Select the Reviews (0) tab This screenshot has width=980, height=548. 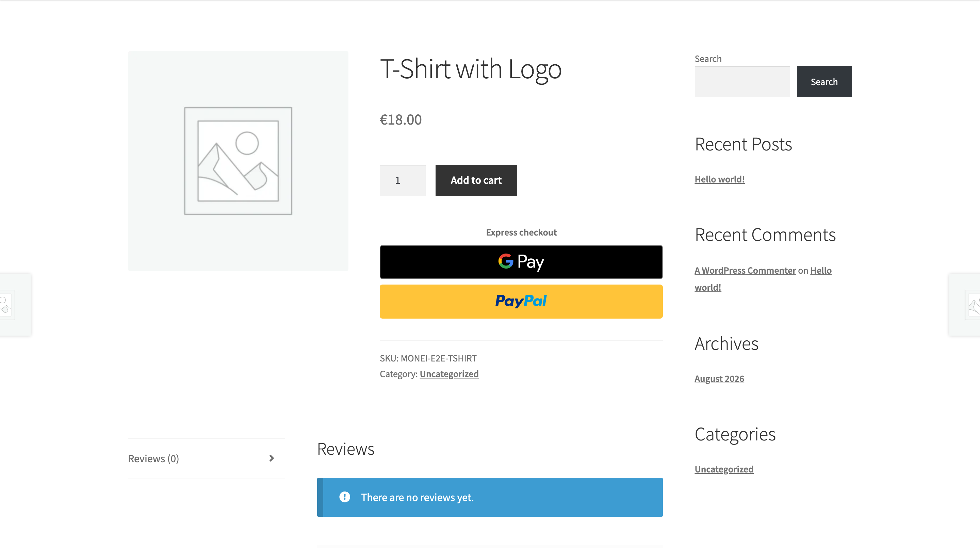[x=206, y=458]
